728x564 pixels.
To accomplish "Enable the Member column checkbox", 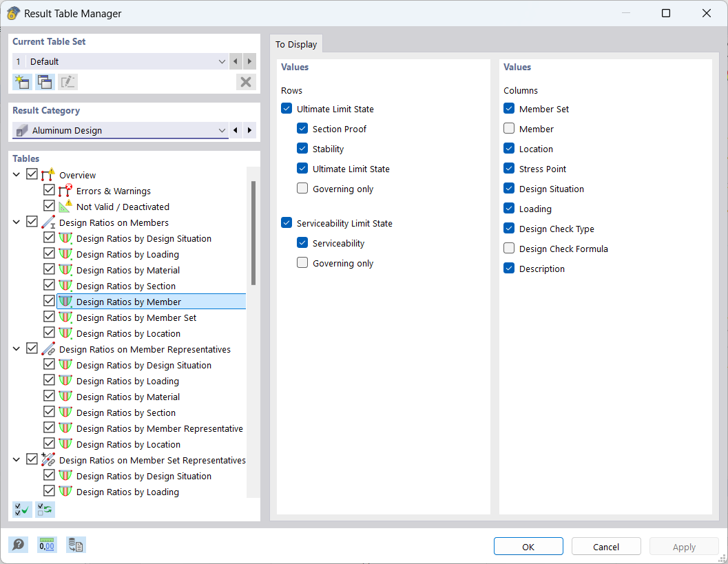I will 509,129.
